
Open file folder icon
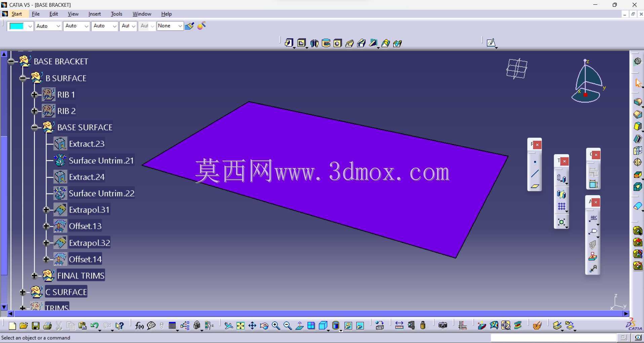pos(24,326)
